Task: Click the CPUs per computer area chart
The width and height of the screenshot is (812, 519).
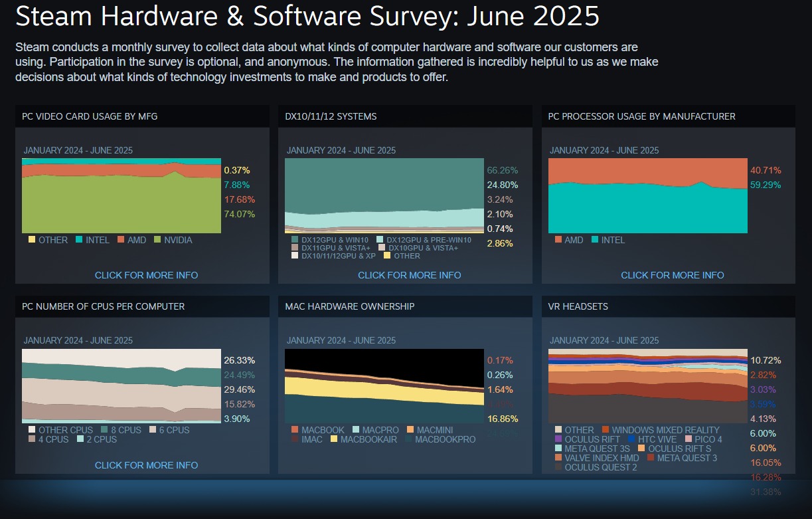Action: tap(122, 385)
